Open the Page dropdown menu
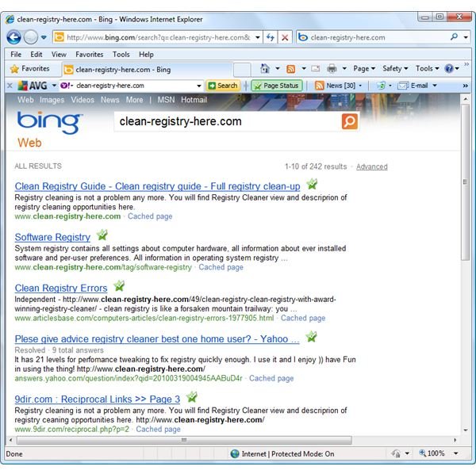This screenshot has width=476, height=470. point(364,68)
